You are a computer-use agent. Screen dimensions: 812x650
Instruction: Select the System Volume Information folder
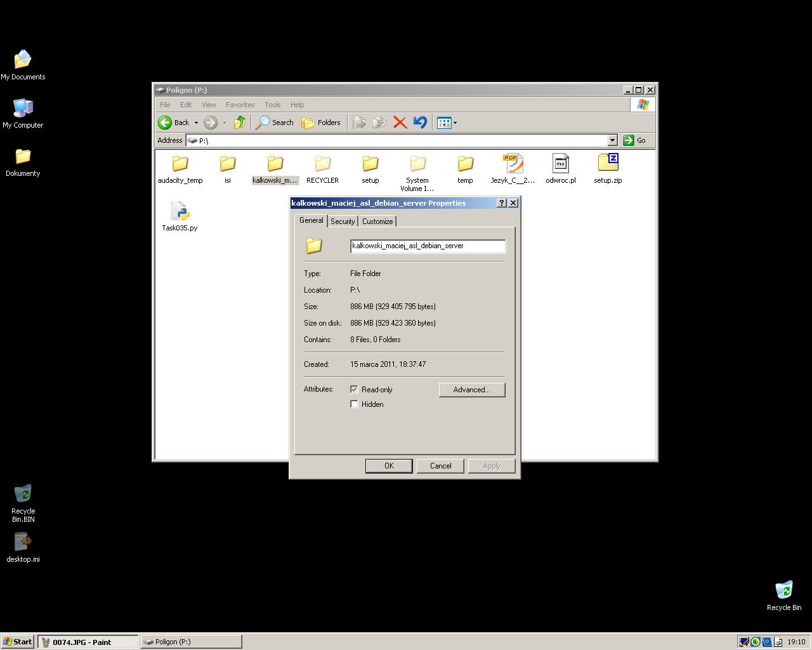point(417,173)
